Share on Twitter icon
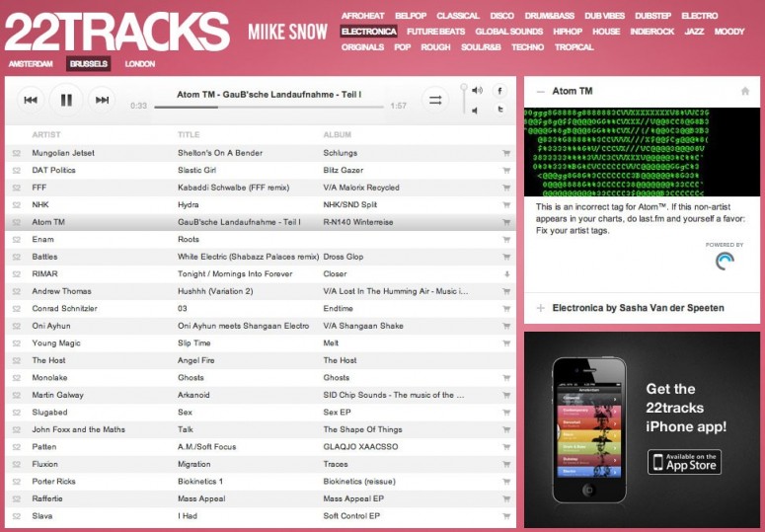Image resolution: width=765 pixels, height=532 pixels. pyautogui.click(x=499, y=110)
